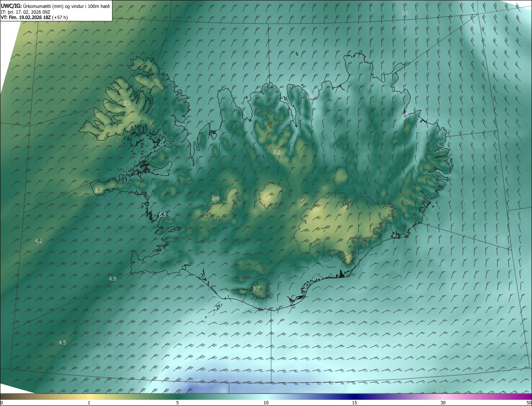Image resolution: width=532 pixels, height=406 pixels.
Task: Click the map value "7.7" at the bottom right
Action: 439,389
